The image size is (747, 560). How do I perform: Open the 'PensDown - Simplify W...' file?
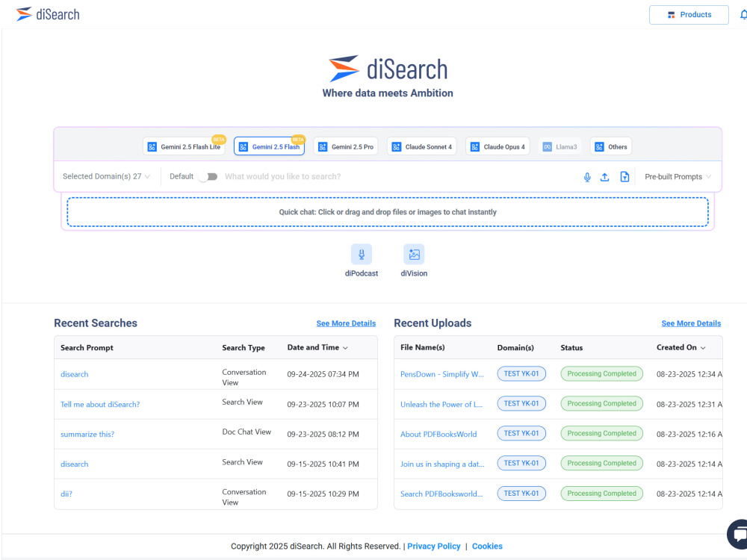(x=442, y=374)
